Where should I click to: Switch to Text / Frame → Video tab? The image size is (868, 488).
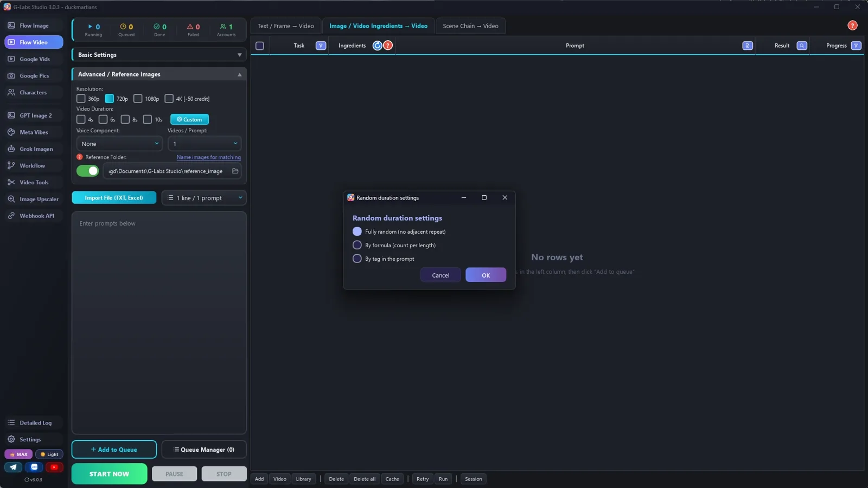tap(286, 26)
